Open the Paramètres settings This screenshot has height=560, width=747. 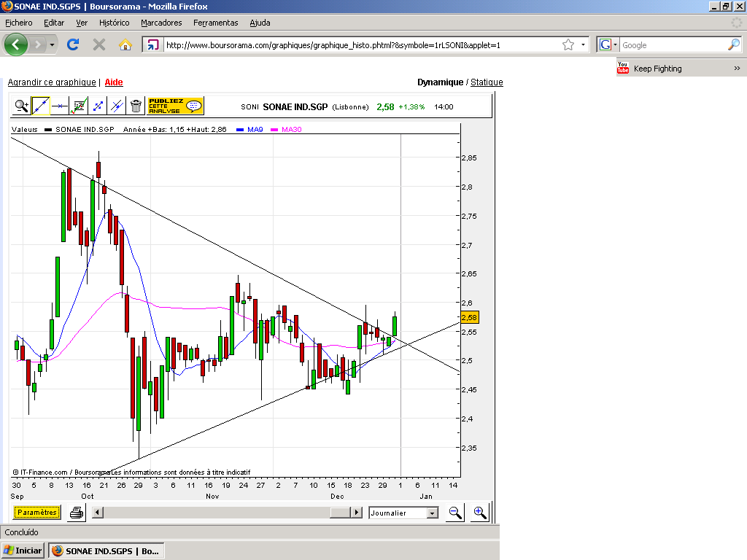pyautogui.click(x=37, y=513)
